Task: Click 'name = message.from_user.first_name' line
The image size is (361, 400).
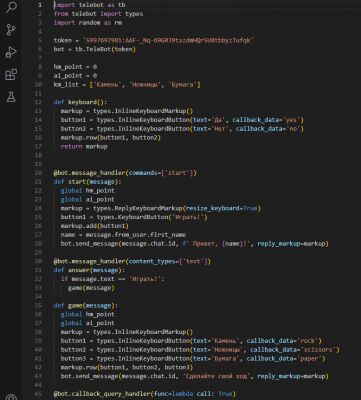Action: pos(123,235)
